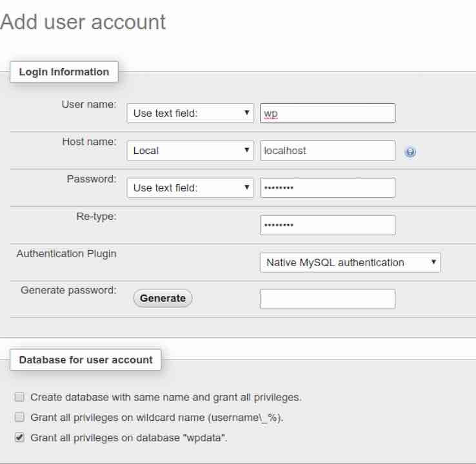Focus the Host name field showing 'localhost'
The width and height of the screenshot is (476, 464).
click(327, 151)
